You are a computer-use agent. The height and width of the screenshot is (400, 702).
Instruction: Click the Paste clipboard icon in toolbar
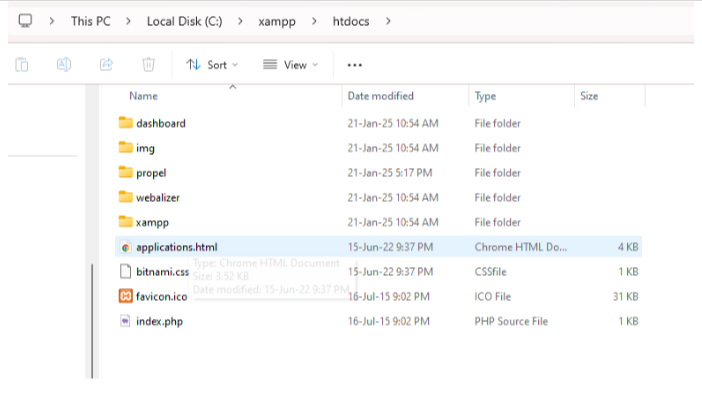(22, 64)
